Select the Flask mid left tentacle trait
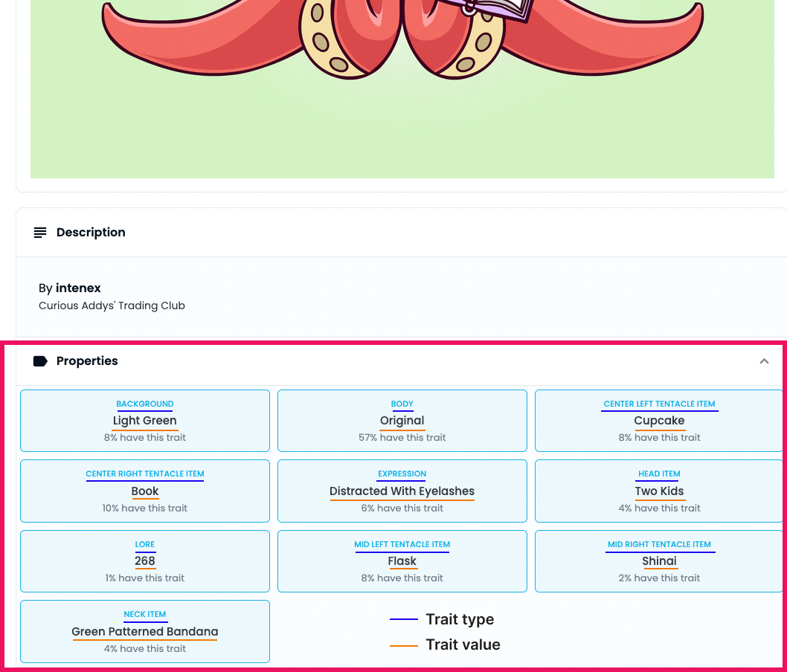This screenshot has width=787, height=672. coord(402,561)
